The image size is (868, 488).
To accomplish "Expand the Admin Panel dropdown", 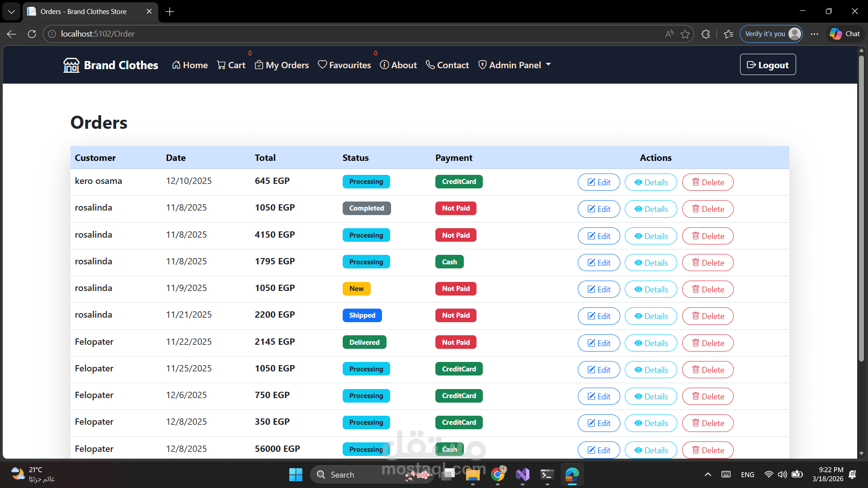I will tap(514, 65).
